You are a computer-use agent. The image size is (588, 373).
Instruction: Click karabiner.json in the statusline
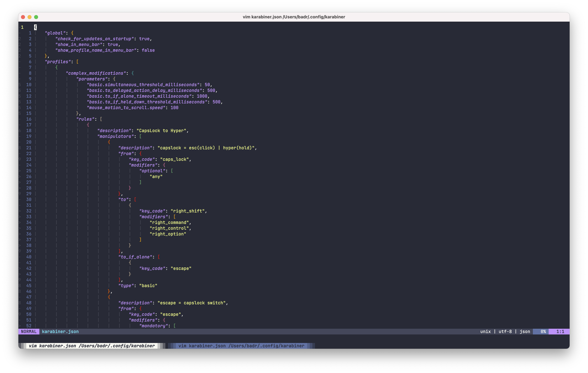(x=60, y=332)
